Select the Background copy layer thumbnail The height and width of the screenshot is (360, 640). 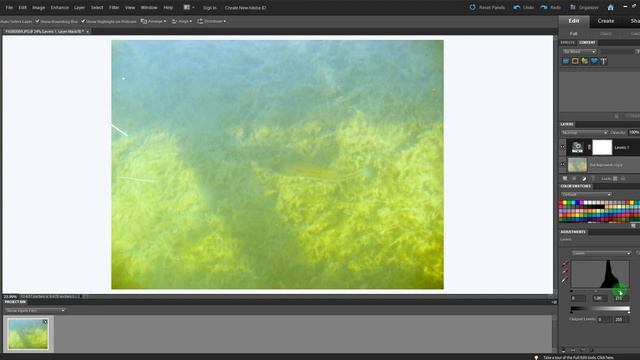(x=577, y=165)
